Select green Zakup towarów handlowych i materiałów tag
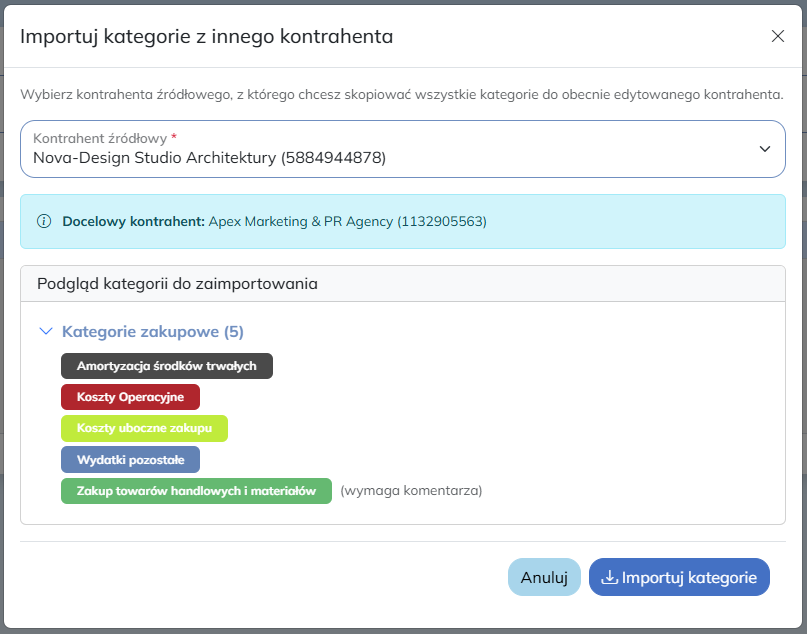Screen dimensions: 807x634 pos(196,491)
